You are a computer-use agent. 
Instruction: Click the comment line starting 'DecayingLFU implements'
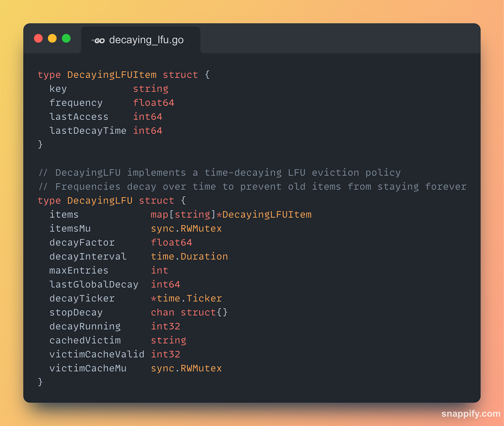click(x=220, y=173)
